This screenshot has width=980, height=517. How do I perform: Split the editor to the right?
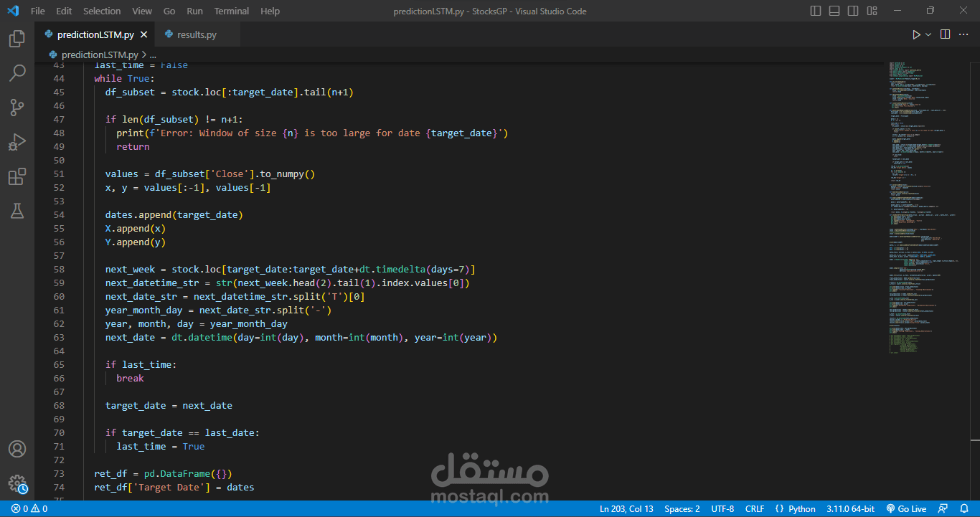(945, 34)
